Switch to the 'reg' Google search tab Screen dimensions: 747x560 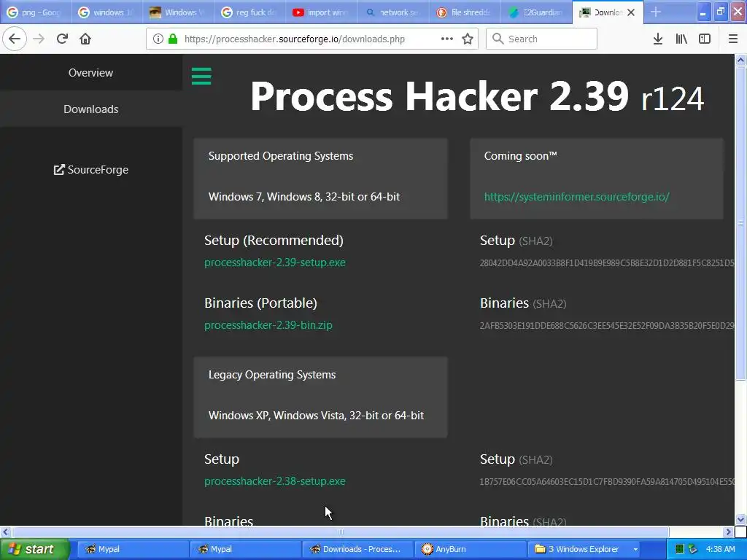pyautogui.click(x=250, y=12)
